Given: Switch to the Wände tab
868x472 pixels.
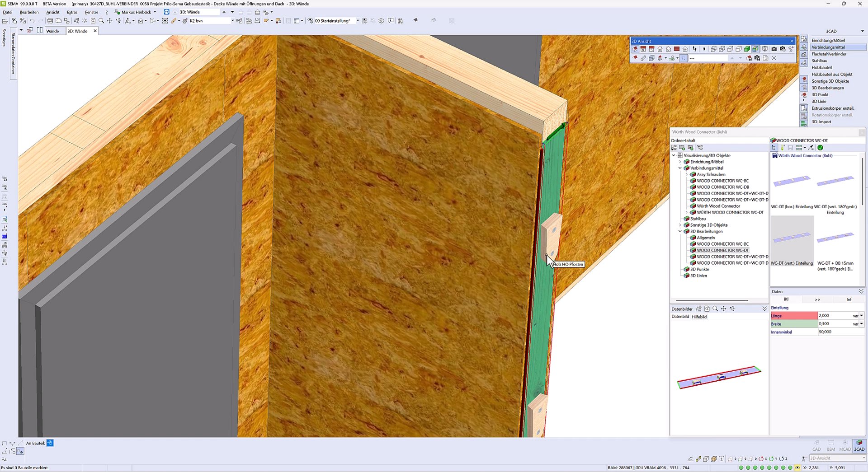Looking at the screenshot, I should pyautogui.click(x=52, y=31).
